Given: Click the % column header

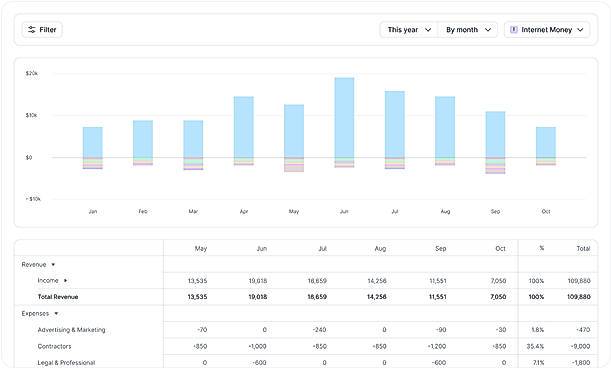Looking at the screenshot, I should coord(542,248).
